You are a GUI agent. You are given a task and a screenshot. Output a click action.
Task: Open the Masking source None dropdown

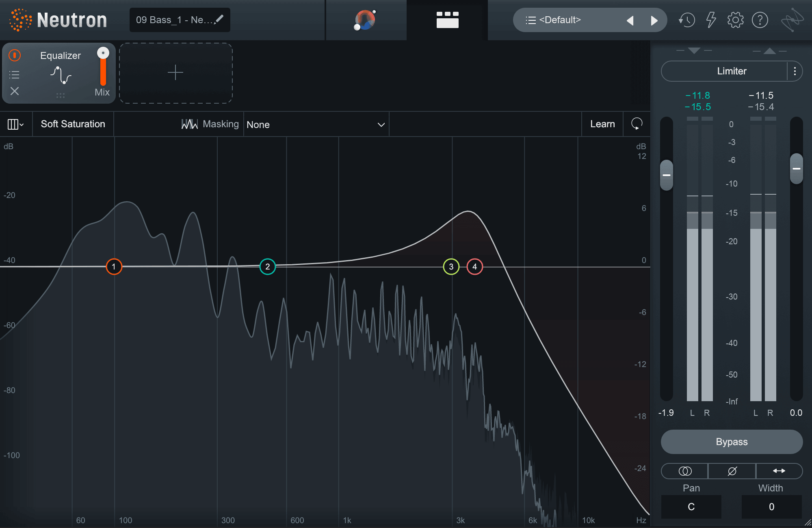316,124
